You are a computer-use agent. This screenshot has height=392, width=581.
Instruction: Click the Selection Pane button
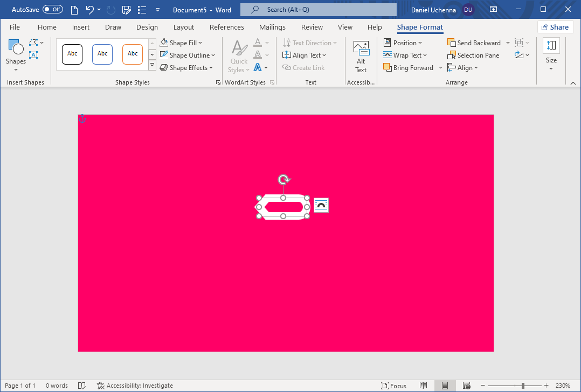(x=473, y=55)
